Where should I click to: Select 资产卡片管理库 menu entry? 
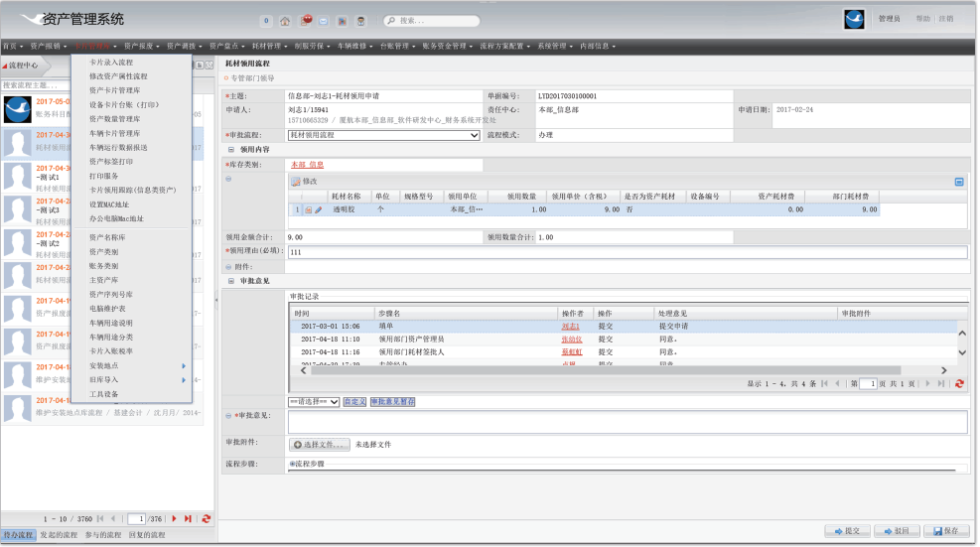pyautogui.click(x=115, y=90)
